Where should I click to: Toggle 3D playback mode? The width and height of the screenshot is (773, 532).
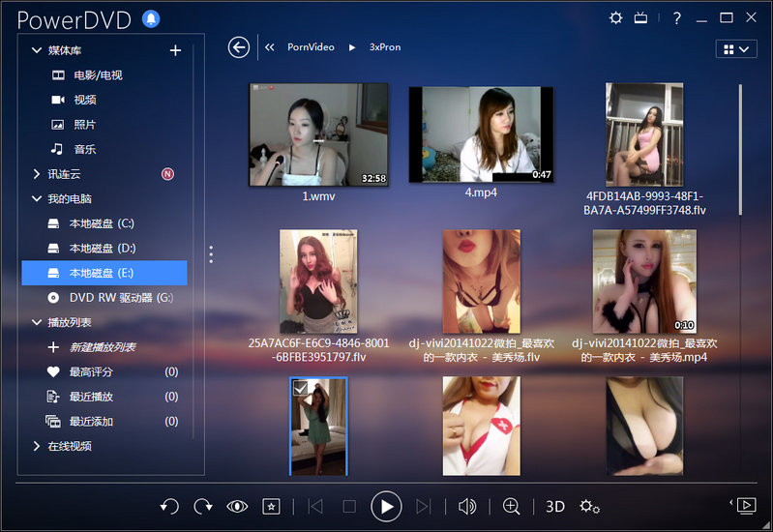[555, 506]
